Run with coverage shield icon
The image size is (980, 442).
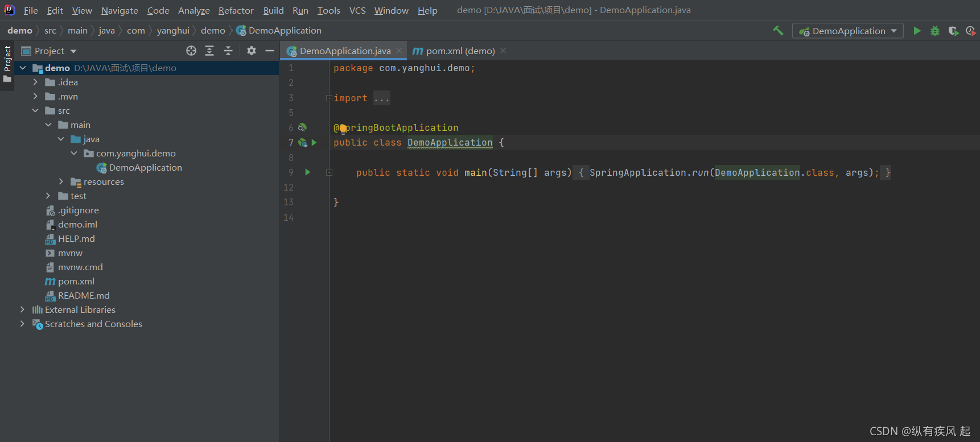coord(953,31)
